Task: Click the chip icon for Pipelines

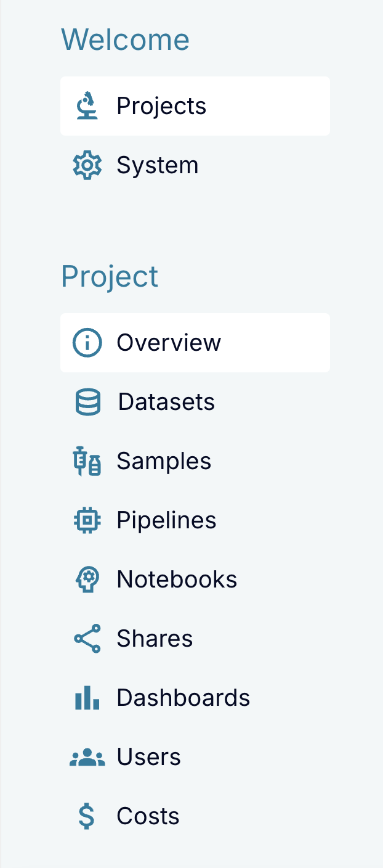Action: (87, 520)
